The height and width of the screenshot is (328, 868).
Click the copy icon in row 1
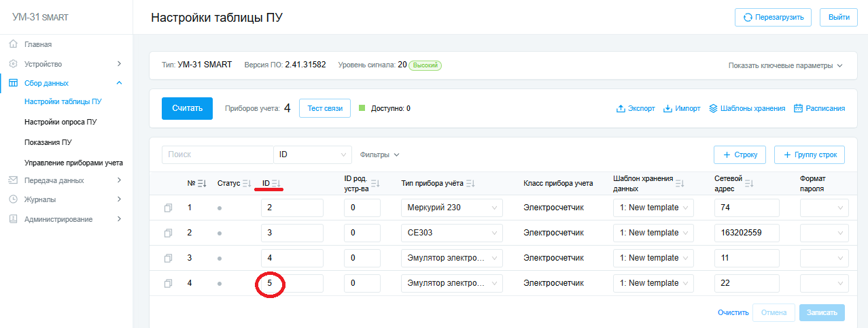point(169,208)
